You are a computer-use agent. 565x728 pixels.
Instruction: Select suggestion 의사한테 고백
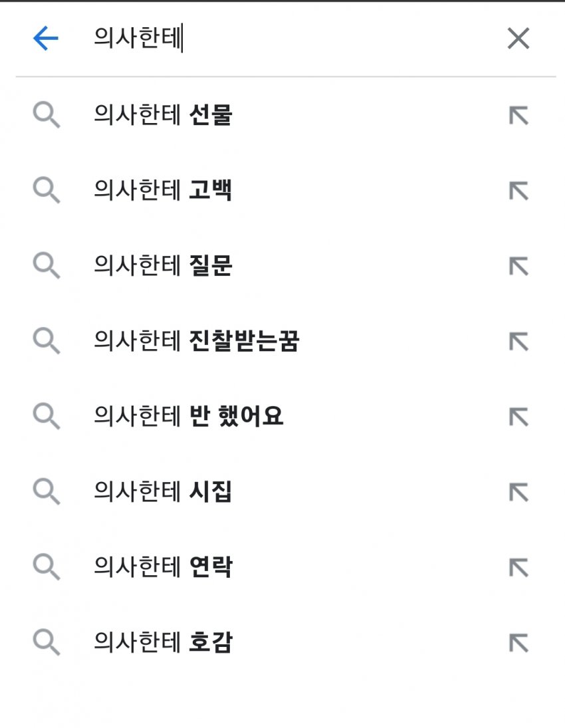(x=163, y=191)
